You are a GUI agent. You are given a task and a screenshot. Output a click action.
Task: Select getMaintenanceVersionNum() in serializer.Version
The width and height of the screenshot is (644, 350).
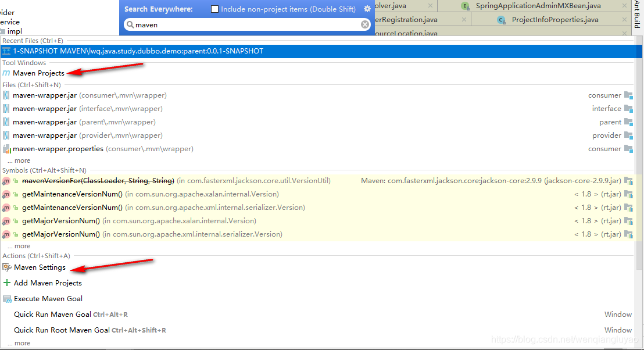coord(317,208)
